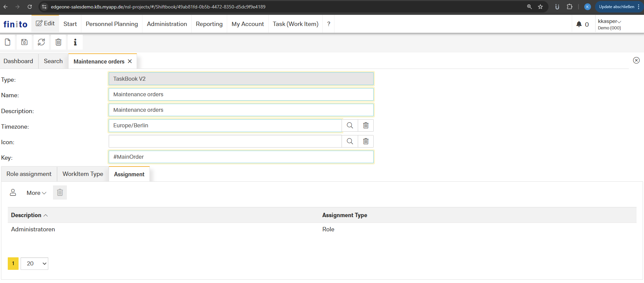644x283 pixels.
Task: Expand the More dropdown
Action: click(36, 193)
